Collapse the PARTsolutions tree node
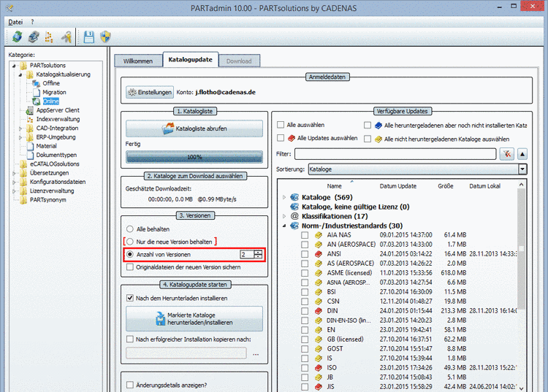Image resolution: width=548 pixels, height=392 pixels. (14, 66)
